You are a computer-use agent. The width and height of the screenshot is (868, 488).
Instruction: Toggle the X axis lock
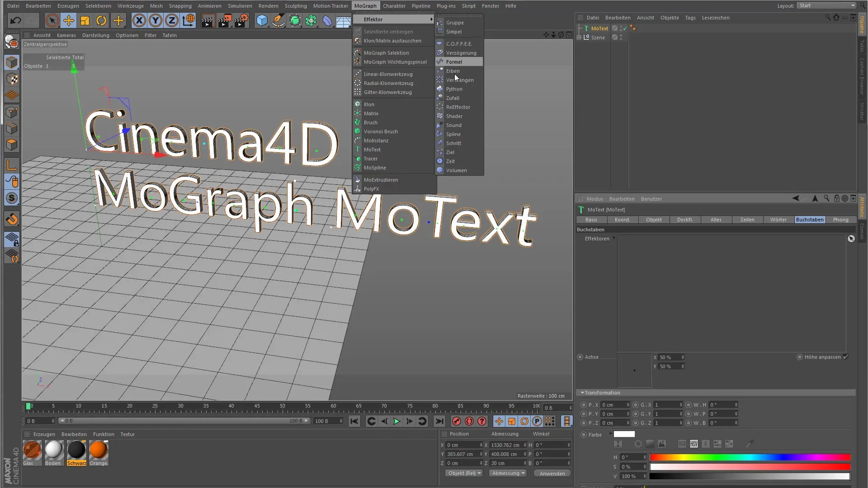[139, 20]
